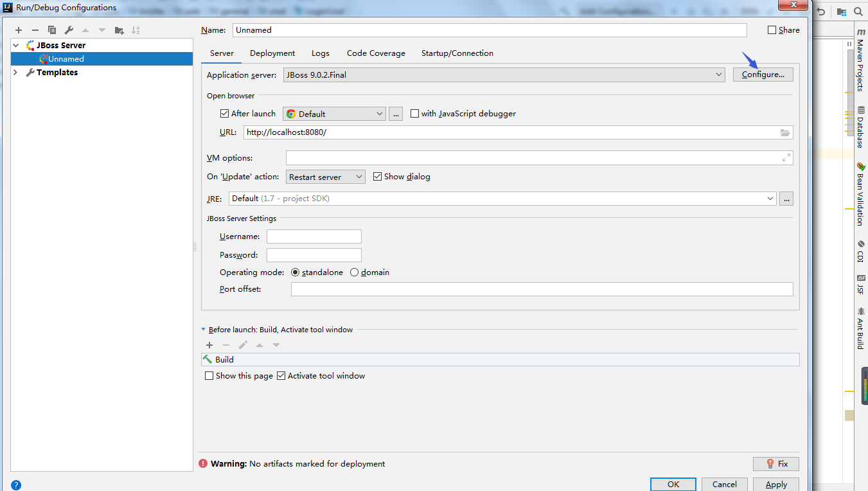Move before launch task up
The width and height of the screenshot is (868, 491).
pos(260,345)
